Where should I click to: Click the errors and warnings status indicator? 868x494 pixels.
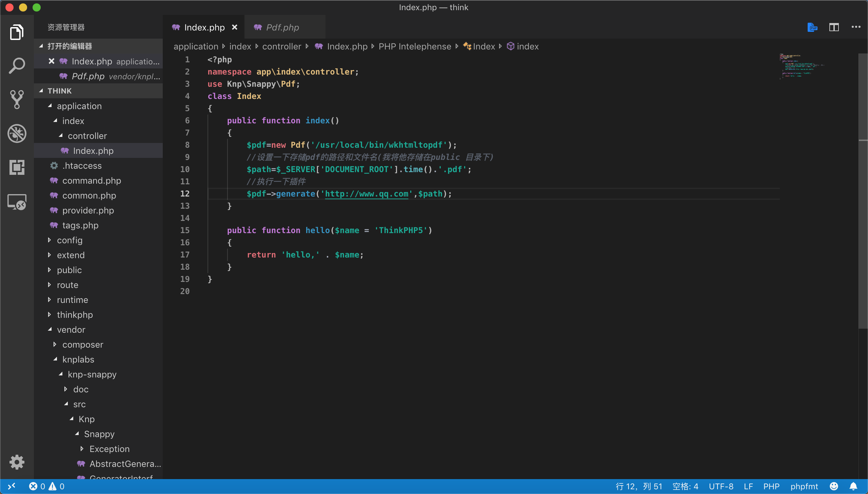pyautogui.click(x=46, y=486)
